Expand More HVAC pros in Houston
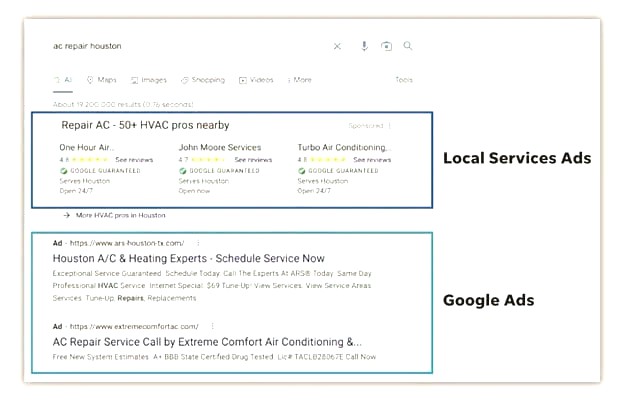Viewport: 624px width, 400px height. point(114,215)
